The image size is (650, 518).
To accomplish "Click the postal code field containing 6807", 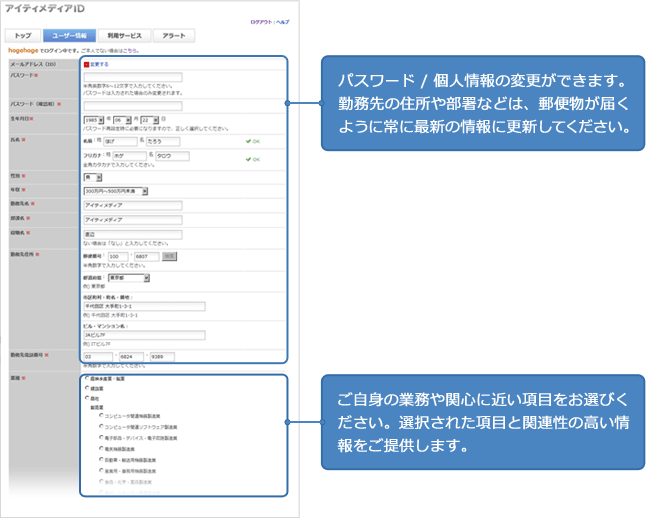I will click(147, 257).
